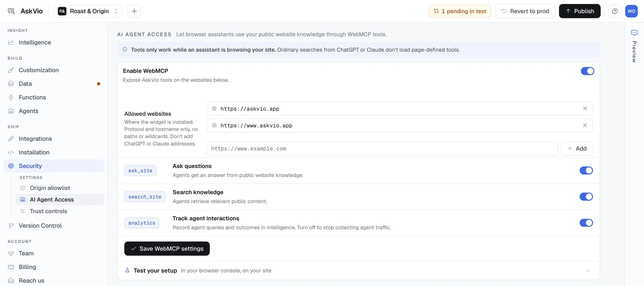This screenshot has width=644, height=286.
Task: Click the AI Agent Access bot icon
Action: 23,199
